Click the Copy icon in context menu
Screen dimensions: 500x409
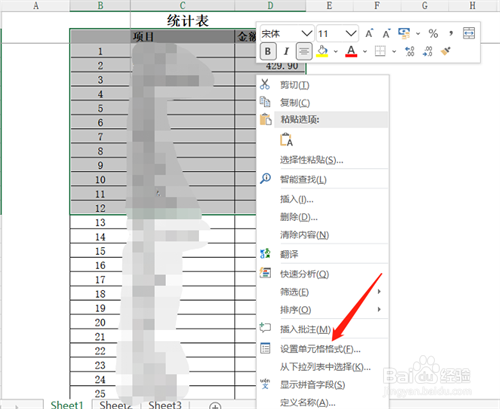click(x=265, y=102)
